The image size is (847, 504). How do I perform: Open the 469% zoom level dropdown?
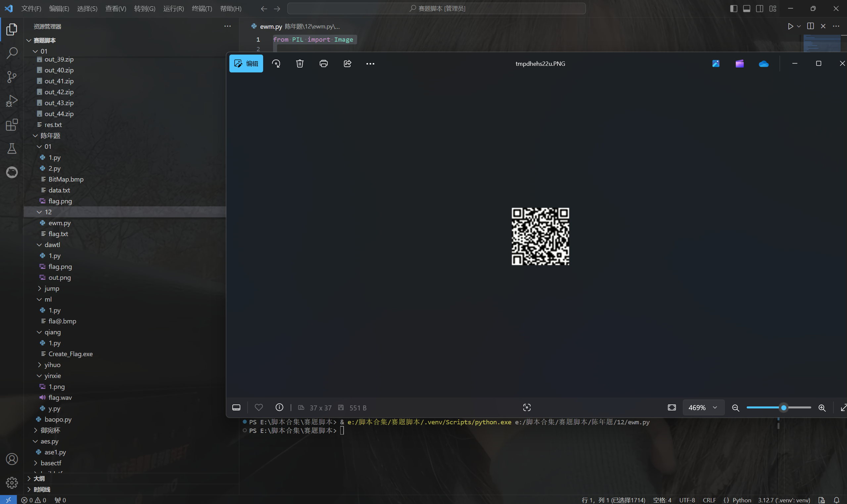(703, 407)
